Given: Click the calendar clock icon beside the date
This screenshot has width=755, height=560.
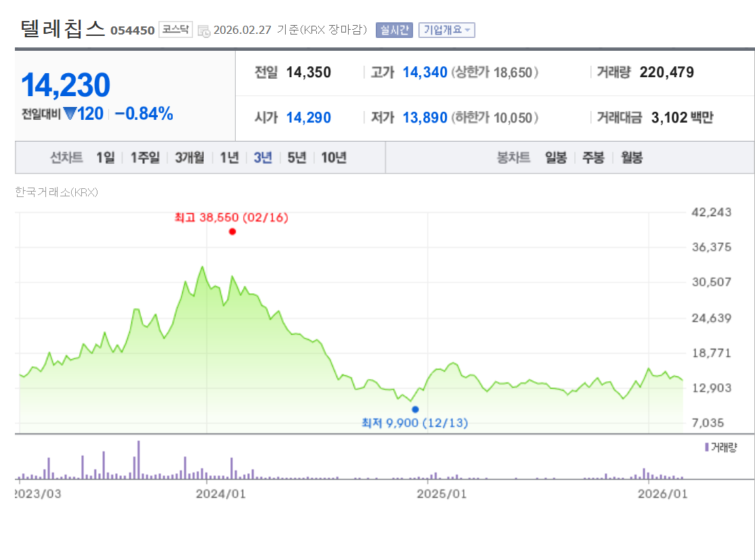Looking at the screenshot, I should [x=204, y=31].
